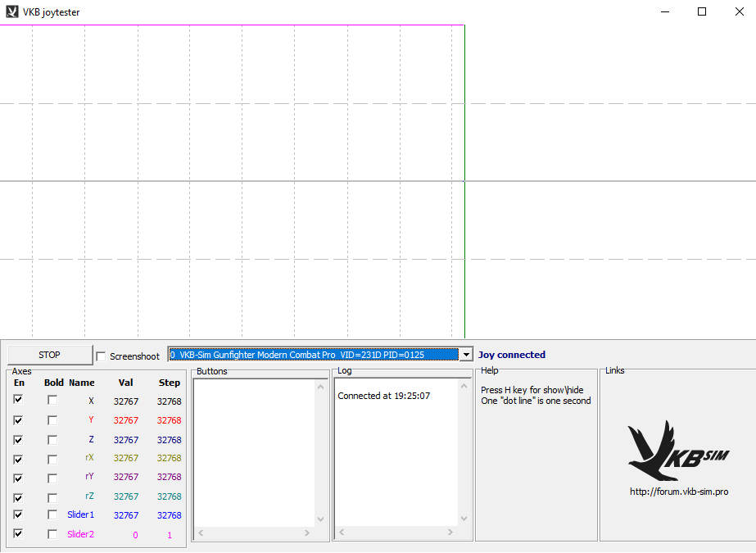Select the VKB-Sim Gunfighter device field
This screenshot has height=553, width=756.
pos(312,355)
